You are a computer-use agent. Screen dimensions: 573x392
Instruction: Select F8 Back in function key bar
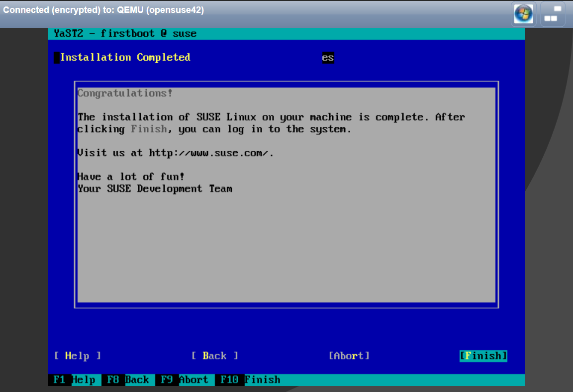128,380
